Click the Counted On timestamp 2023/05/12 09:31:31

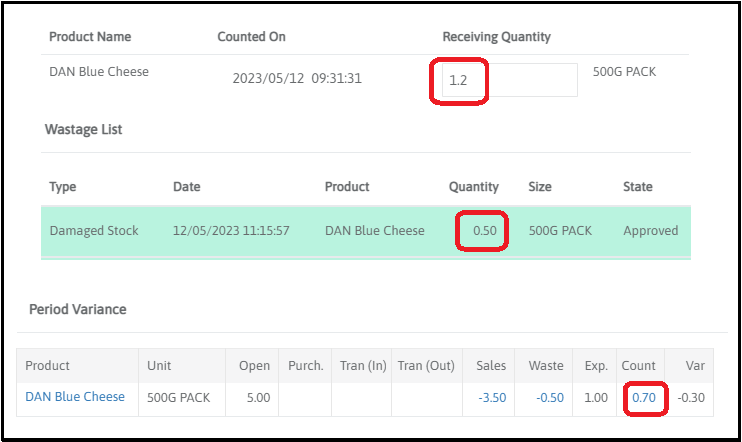click(297, 78)
